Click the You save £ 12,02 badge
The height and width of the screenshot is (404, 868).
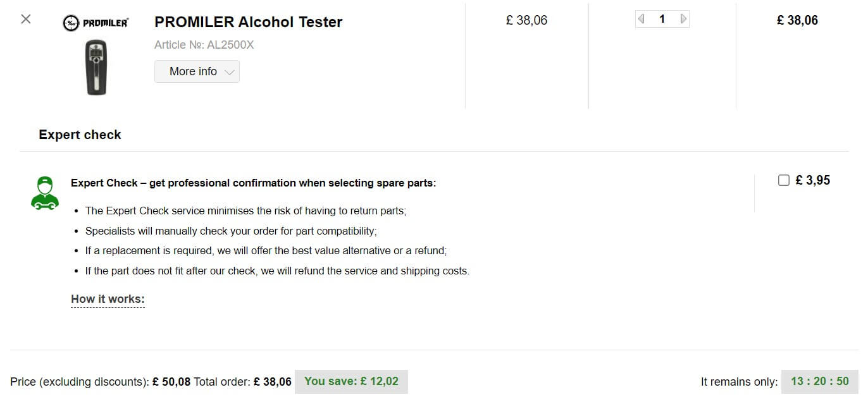[x=351, y=381]
